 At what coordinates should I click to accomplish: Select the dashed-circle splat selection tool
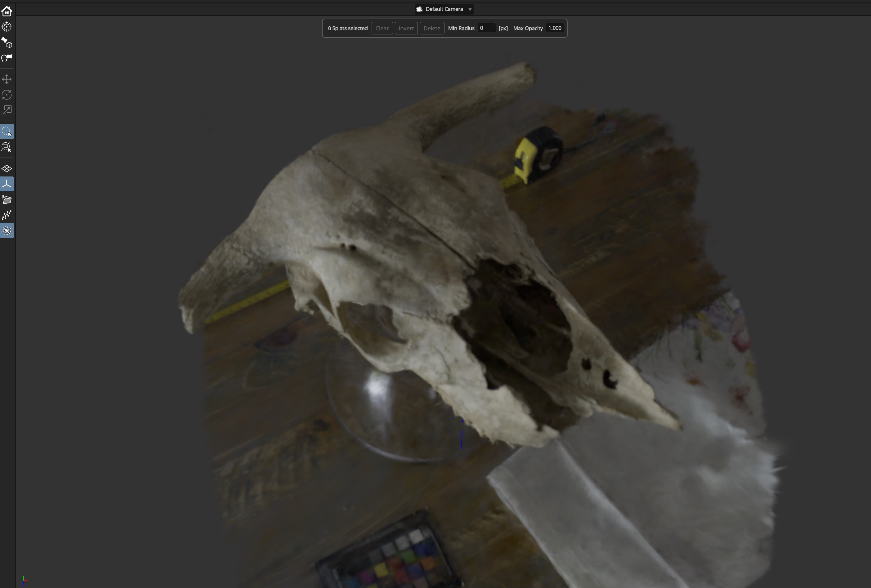(7, 131)
